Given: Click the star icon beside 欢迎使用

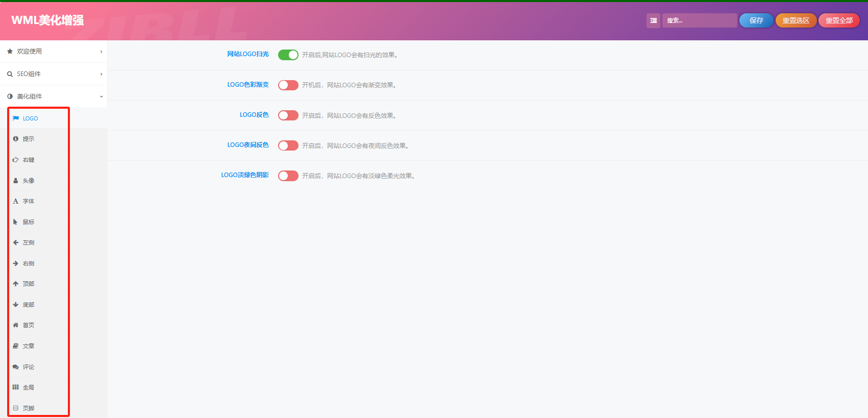Looking at the screenshot, I should pos(10,52).
